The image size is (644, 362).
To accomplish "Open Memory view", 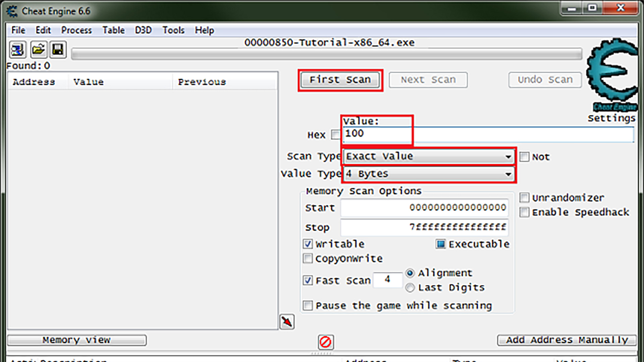I will 77,340.
